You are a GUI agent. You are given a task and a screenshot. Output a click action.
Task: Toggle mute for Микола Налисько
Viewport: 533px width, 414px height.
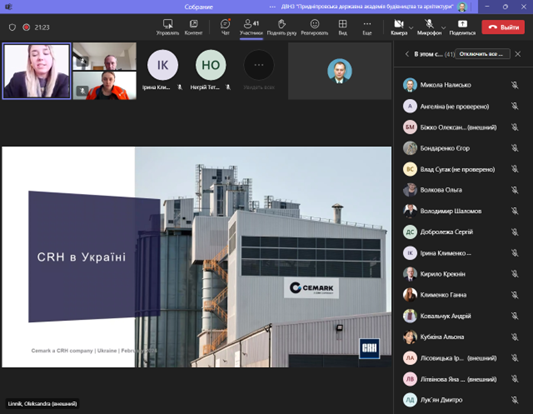pos(515,85)
